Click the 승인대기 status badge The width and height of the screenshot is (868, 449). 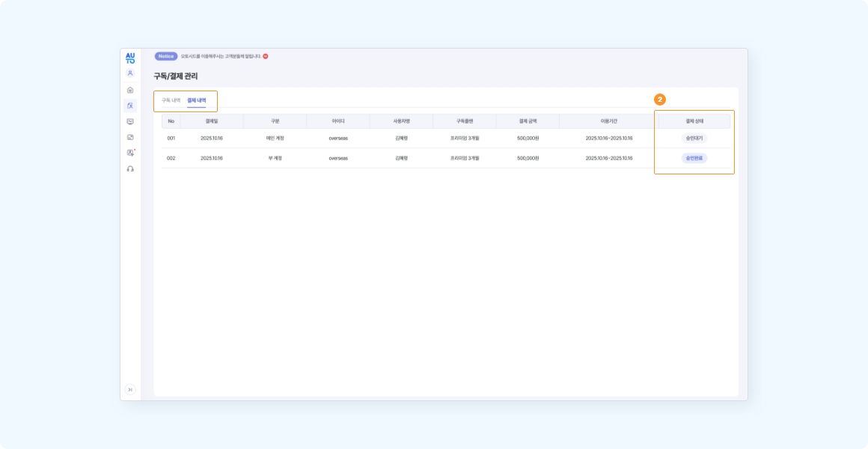694,138
